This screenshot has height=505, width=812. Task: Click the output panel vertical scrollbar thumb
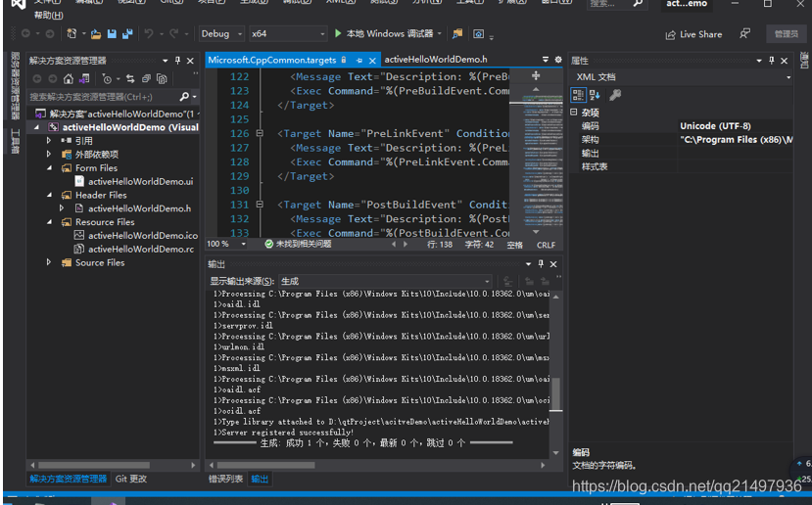[x=556, y=392]
